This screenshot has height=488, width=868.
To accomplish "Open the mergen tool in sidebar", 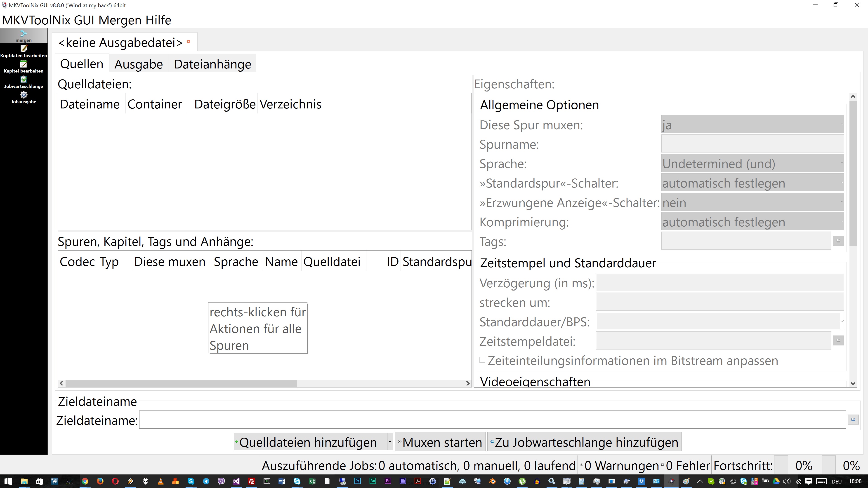I will (24, 36).
